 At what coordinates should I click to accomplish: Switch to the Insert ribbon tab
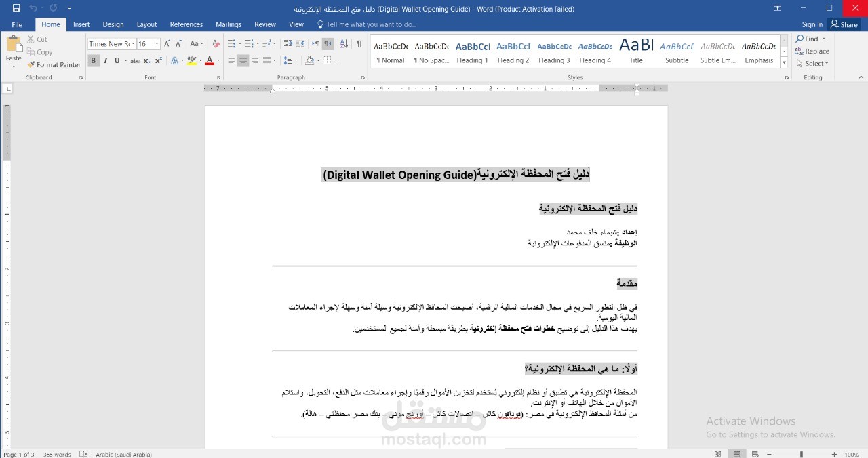tap(81, 24)
